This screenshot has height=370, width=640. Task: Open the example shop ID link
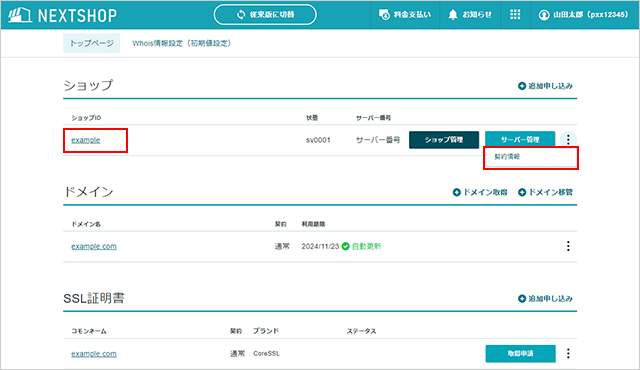[x=86, y=140]
